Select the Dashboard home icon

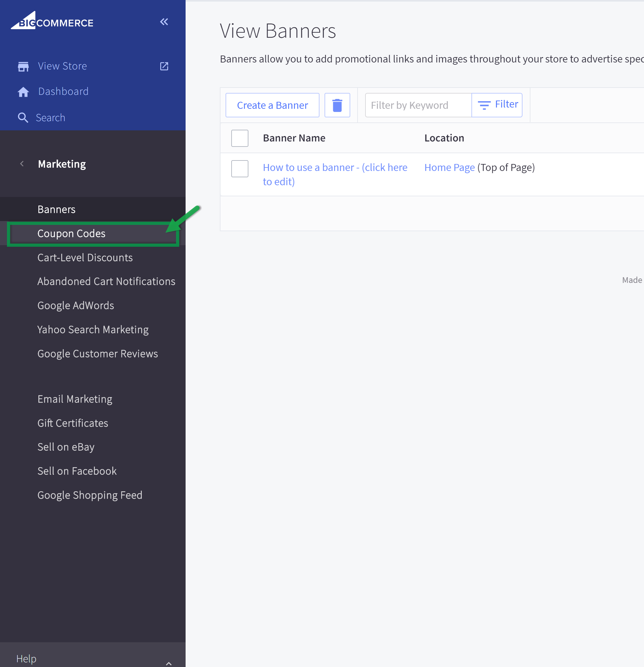point(23,92)
